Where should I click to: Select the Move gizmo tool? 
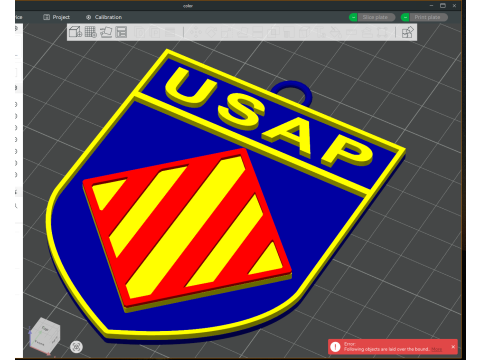click(x=196, y=32)
